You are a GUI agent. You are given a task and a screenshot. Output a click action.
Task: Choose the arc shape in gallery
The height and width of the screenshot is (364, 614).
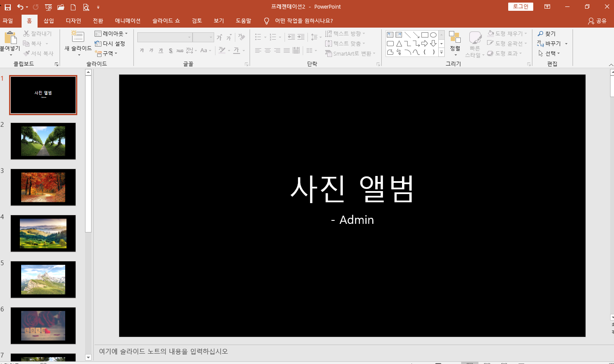click(408, 52)
